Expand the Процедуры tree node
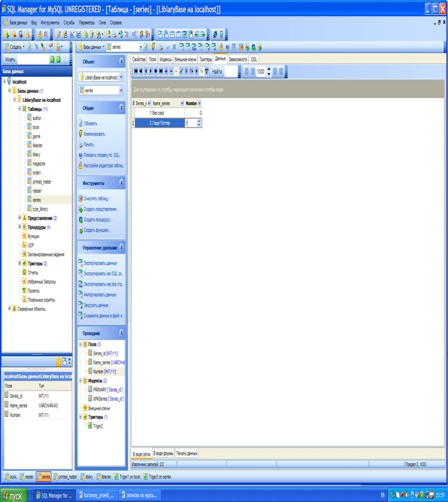 coord(19,227)
